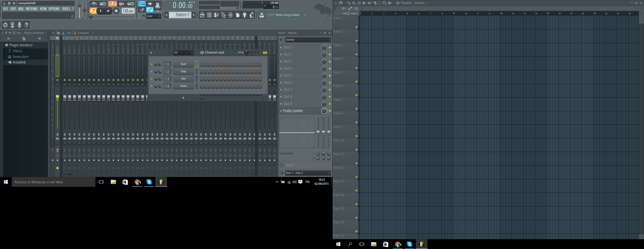Click the Hat channel button
644x249 pixels.
point(184,79)
